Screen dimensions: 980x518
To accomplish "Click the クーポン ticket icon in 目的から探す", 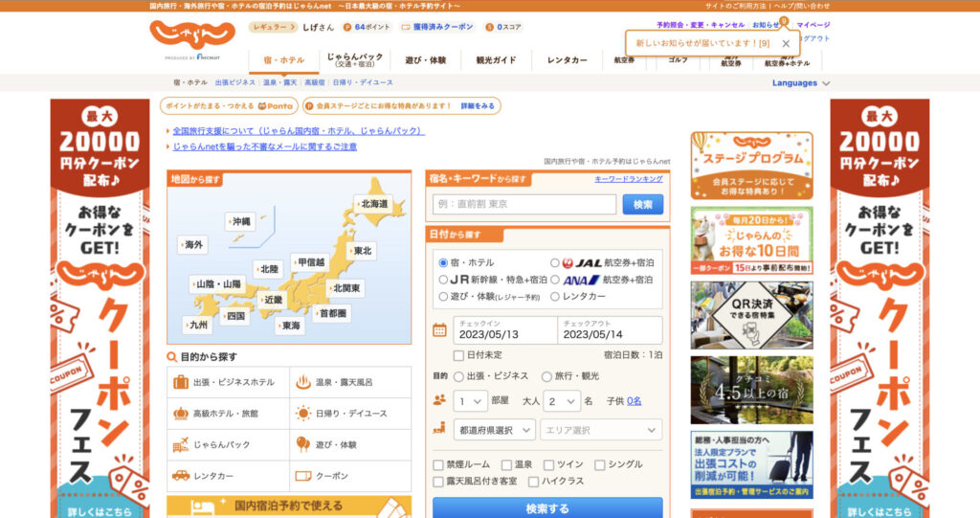I will tap(303, 476).
